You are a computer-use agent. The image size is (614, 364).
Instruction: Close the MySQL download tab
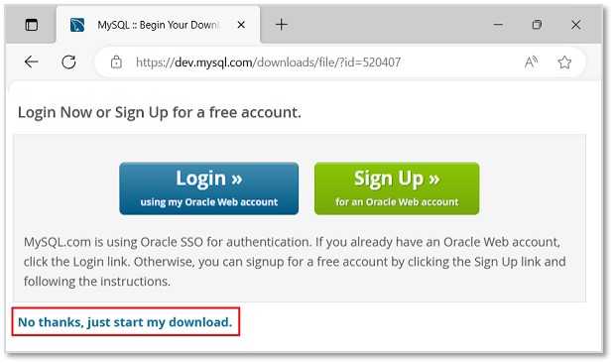click(x=241, y=25)
